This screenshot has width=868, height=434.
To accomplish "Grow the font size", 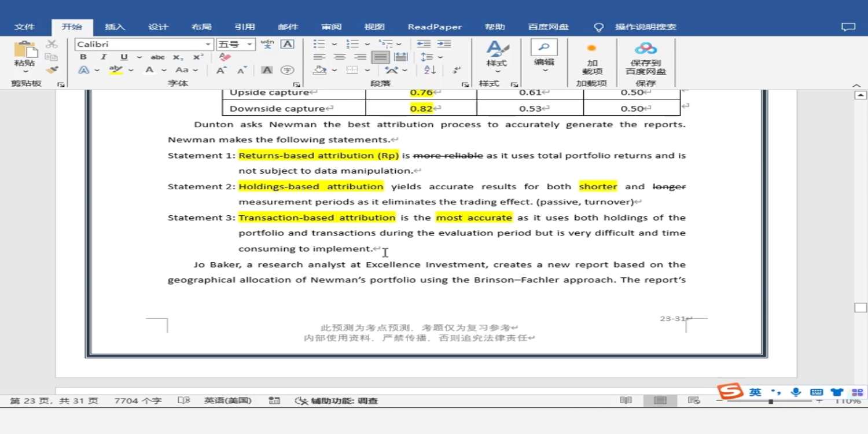I will [222, 70].
